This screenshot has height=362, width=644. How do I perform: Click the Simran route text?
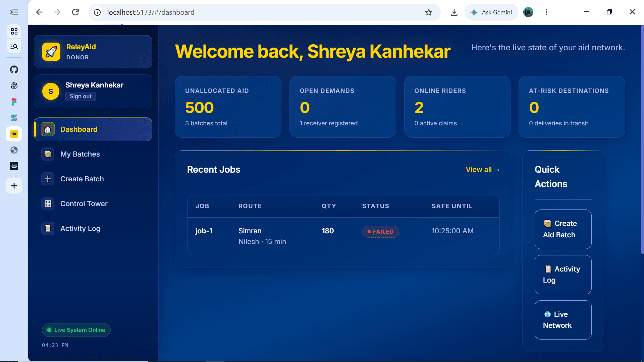pos(250,231)
